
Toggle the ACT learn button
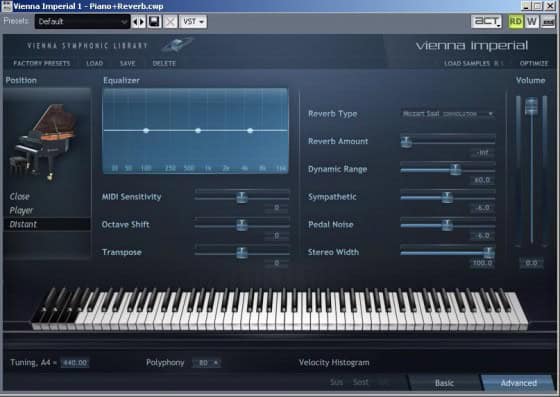486,21
